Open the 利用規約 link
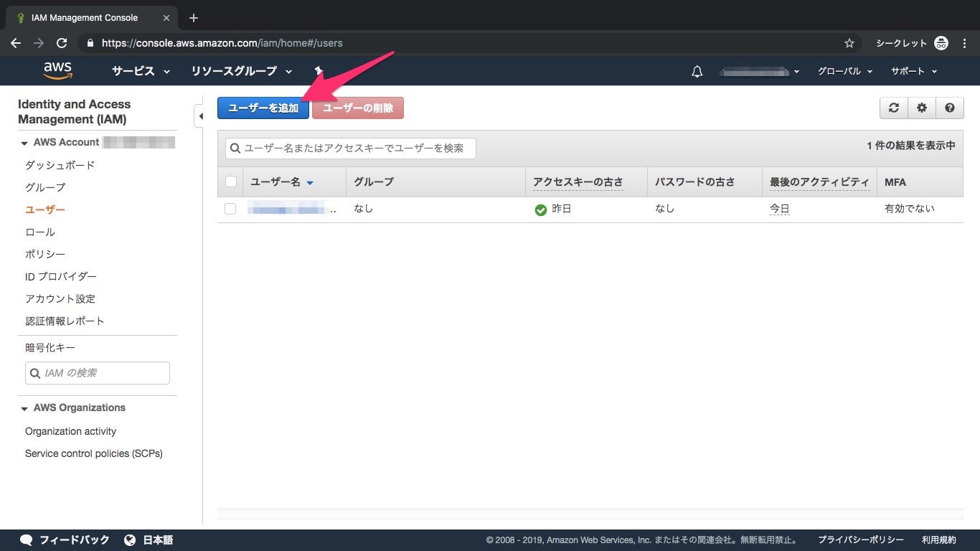 [939, 540]
